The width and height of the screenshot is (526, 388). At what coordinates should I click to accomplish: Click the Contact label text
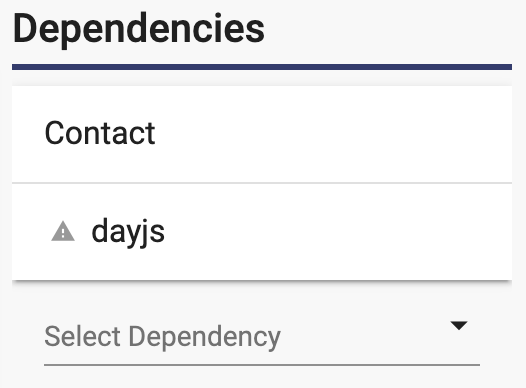100,133
